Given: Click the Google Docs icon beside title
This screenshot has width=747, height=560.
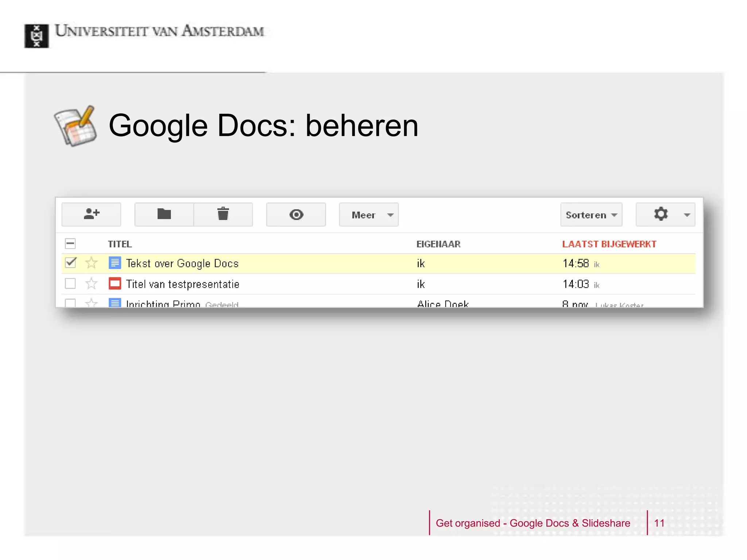Looking at the screenshot, I should (x=76, y=126).
